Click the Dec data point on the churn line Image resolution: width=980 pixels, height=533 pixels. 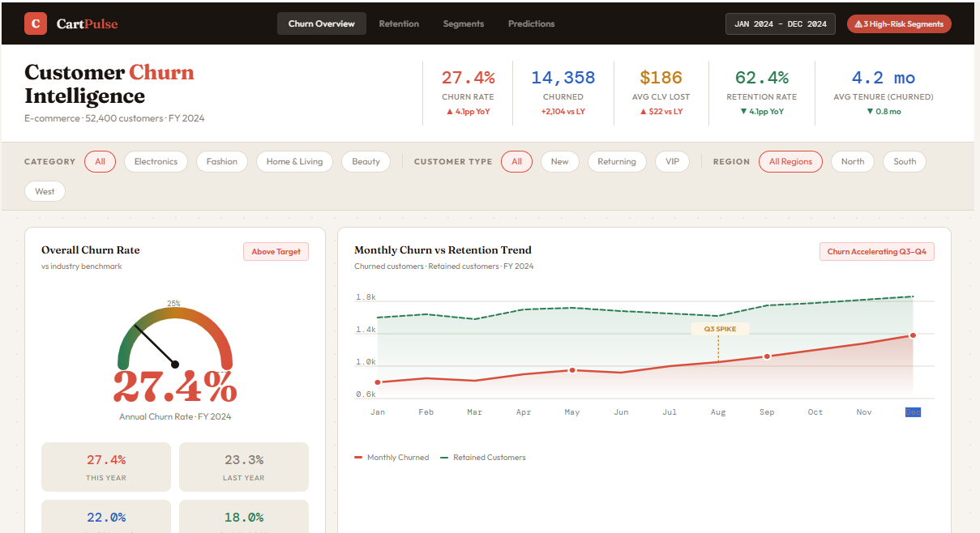pos(913,335)
